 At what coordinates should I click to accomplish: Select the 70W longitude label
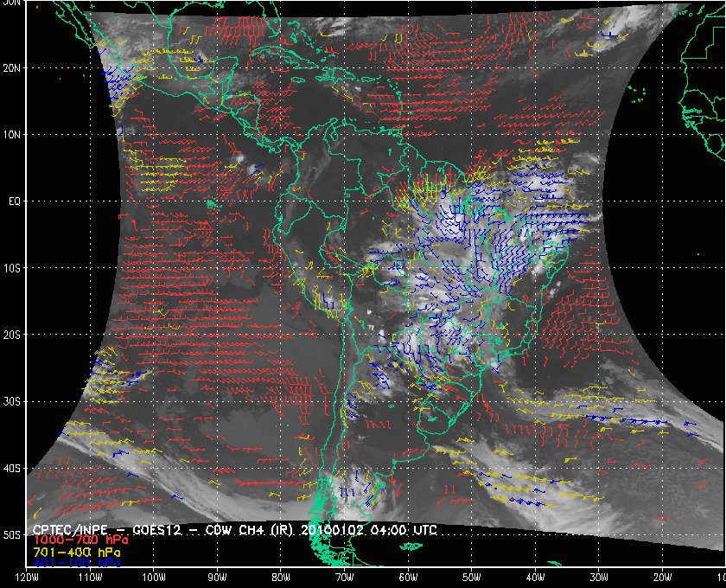345,578
